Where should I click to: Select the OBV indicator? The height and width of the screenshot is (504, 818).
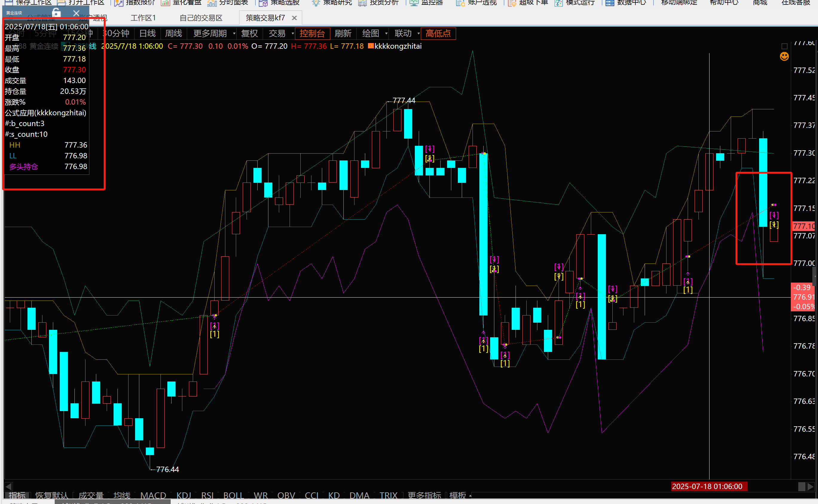click(286, 496)
